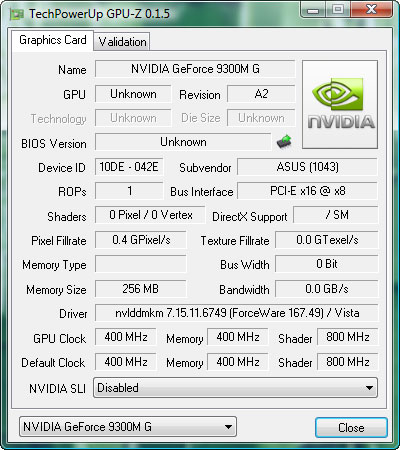Click the BIOS Version field
Image resolution: width=400 pixels, height=450 pixels.
coord(183,142)
